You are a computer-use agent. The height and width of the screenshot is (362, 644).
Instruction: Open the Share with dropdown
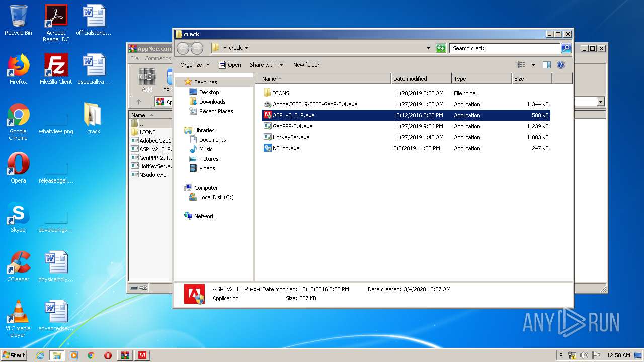pos(266,65)
